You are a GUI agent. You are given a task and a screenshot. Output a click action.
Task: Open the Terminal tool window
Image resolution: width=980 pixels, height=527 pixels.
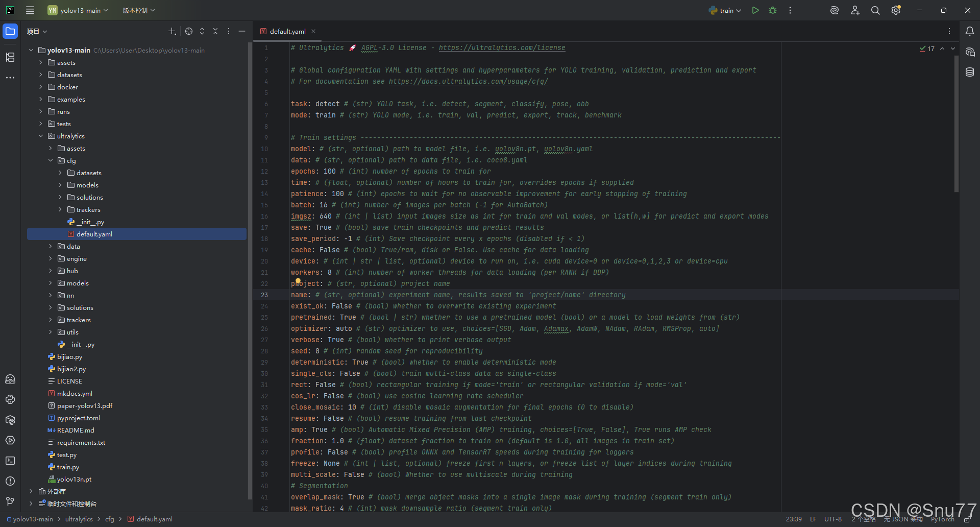pyautogui.click(x=10, y=461)
